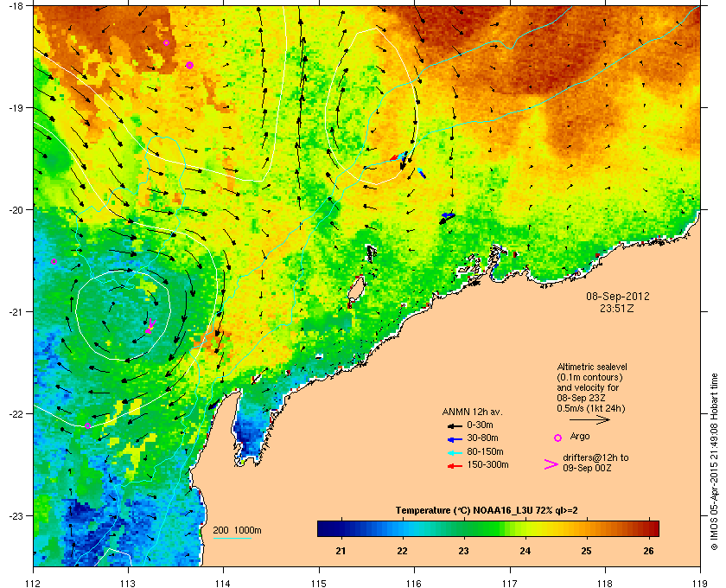The image size is (726, 588).
Task: Click the latitude axis label -23
Action: [x=16, y=515]
